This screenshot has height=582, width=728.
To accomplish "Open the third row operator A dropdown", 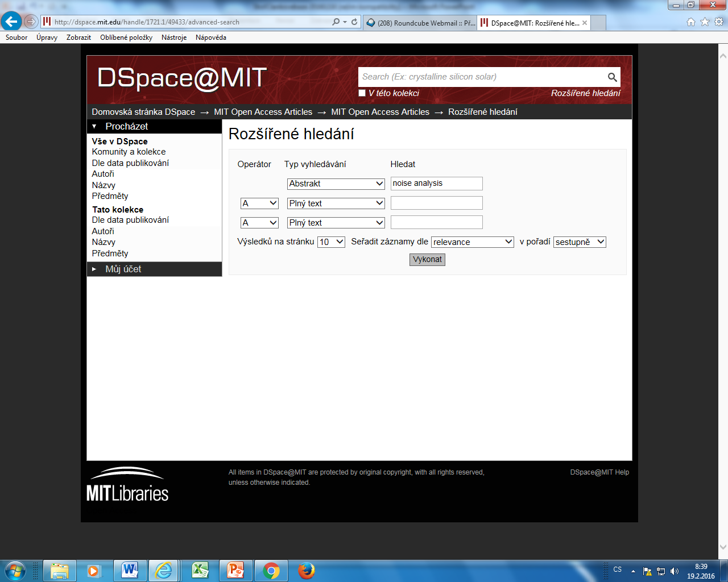I will click(x=259, y=223).
